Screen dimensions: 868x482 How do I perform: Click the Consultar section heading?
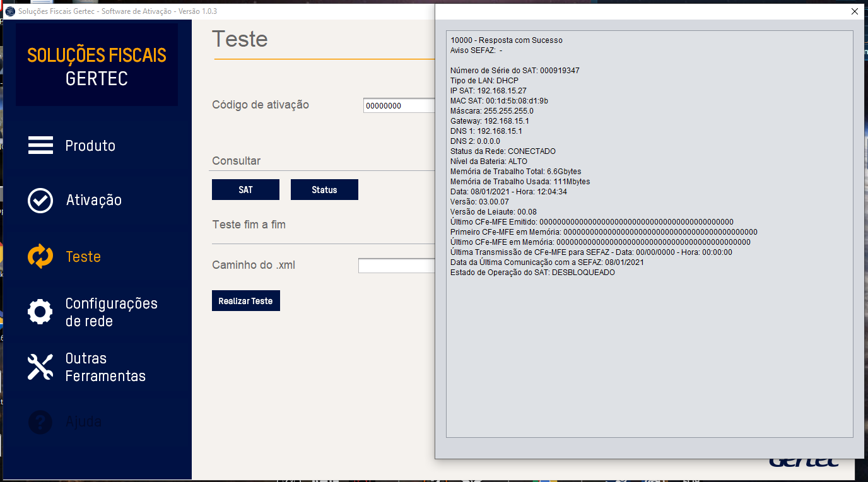237,161
